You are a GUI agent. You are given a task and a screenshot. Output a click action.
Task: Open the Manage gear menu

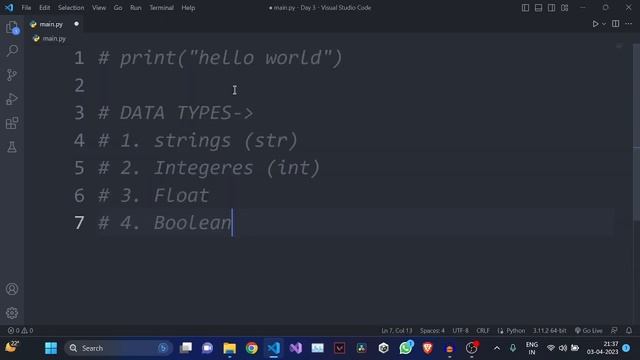click(x=12, y=313)
